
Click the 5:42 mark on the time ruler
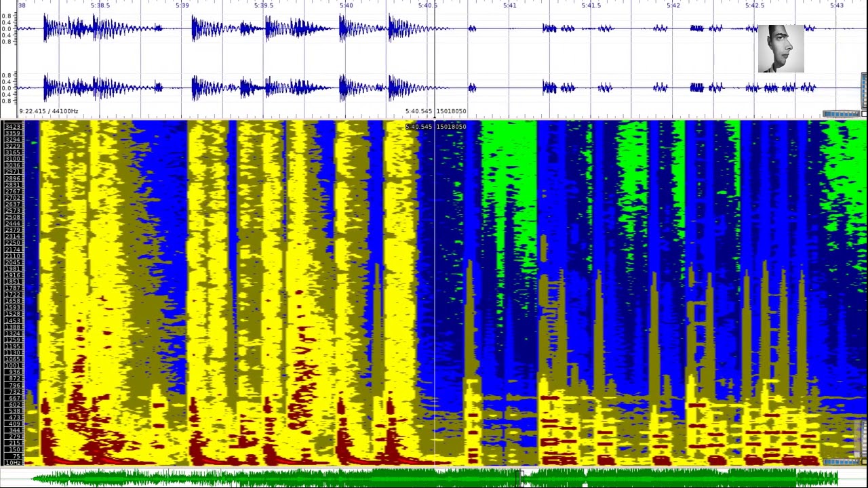coord(673,5)
